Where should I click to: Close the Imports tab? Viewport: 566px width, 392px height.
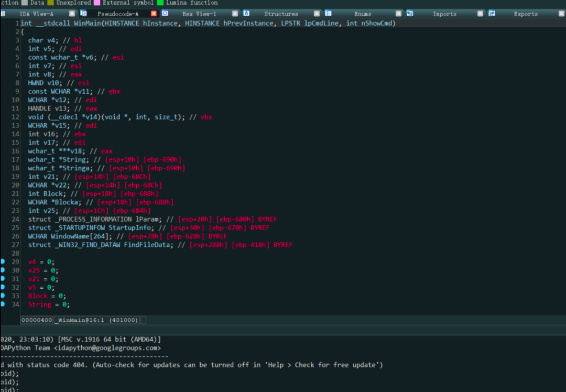point(480,13)
